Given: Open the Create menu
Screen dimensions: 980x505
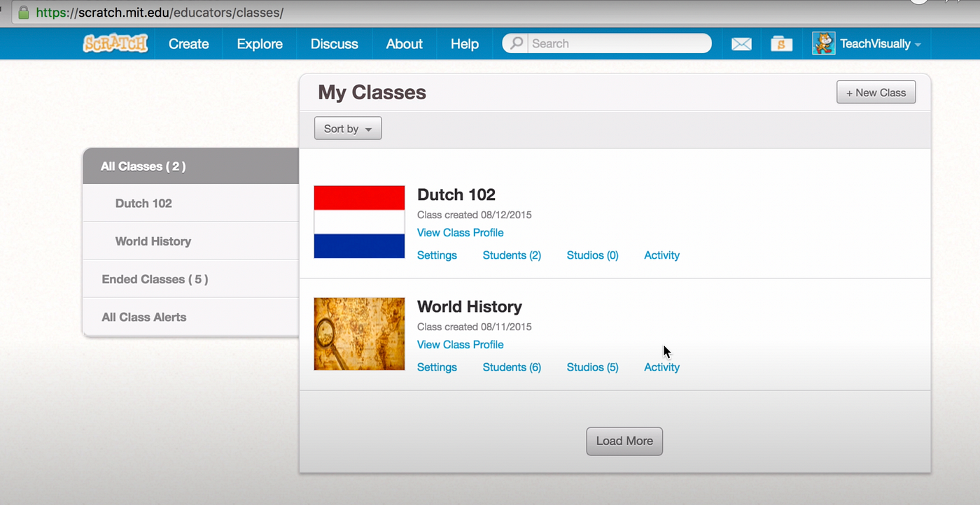Looking at the screenshot, I should [188, 43].
